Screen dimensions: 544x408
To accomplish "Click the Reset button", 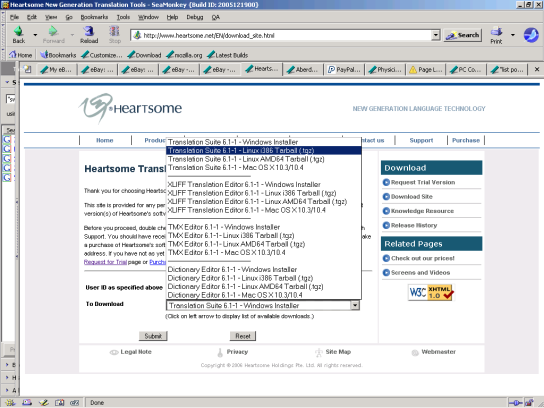I will pyautogui.click(x=243, y=336).
